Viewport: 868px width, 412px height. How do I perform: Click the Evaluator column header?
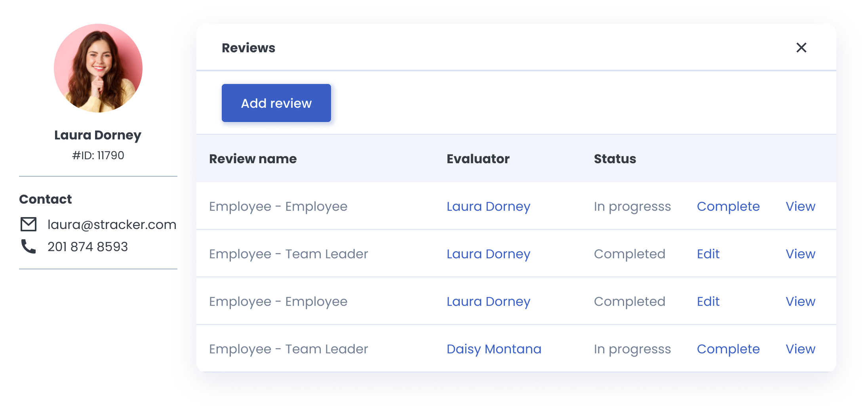click(478, 158)
